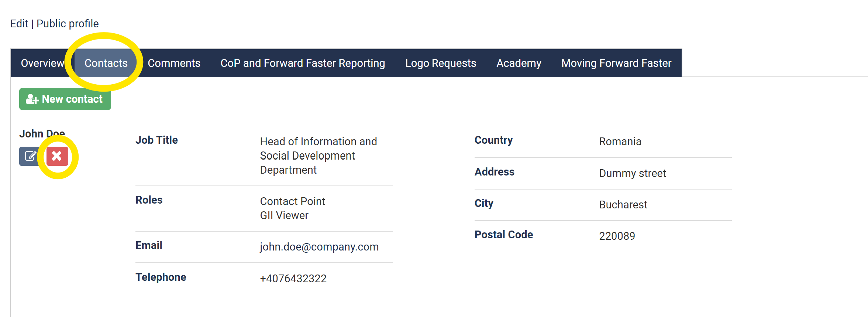Open the Public profile link

(x=68, y=24)
